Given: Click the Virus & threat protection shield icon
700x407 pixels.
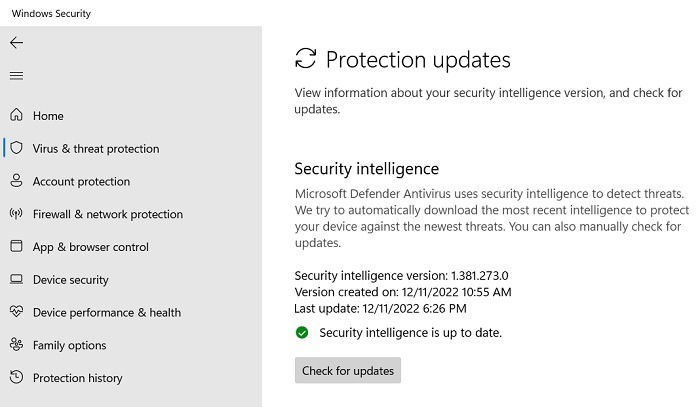Looking at the screenshot, I should [16, 148].
